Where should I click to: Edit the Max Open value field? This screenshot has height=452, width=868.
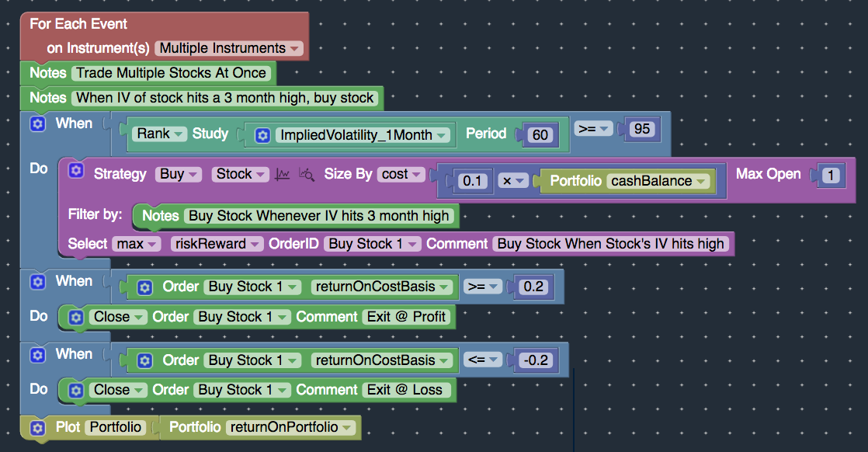pos(831,176)
